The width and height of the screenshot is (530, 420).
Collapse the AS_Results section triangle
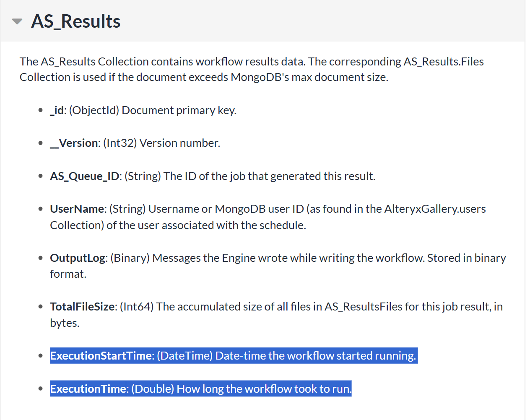pos(16,21)
